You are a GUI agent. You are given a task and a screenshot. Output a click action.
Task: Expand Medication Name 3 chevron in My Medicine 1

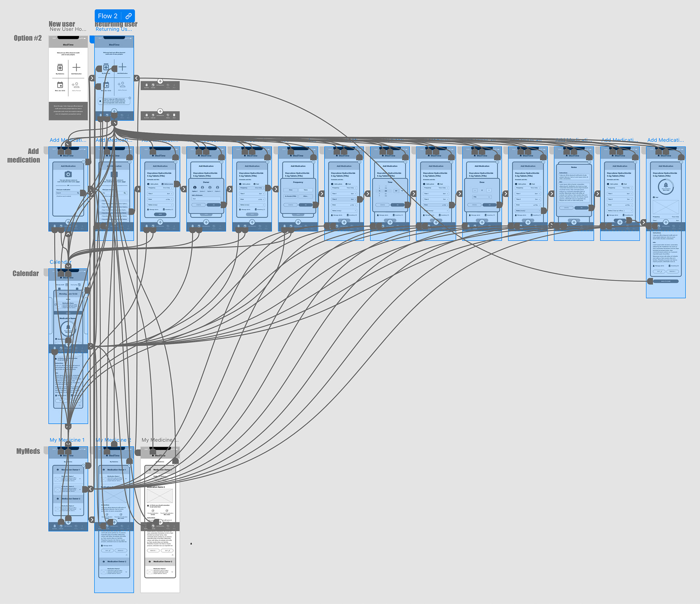[x=80, y=509]
